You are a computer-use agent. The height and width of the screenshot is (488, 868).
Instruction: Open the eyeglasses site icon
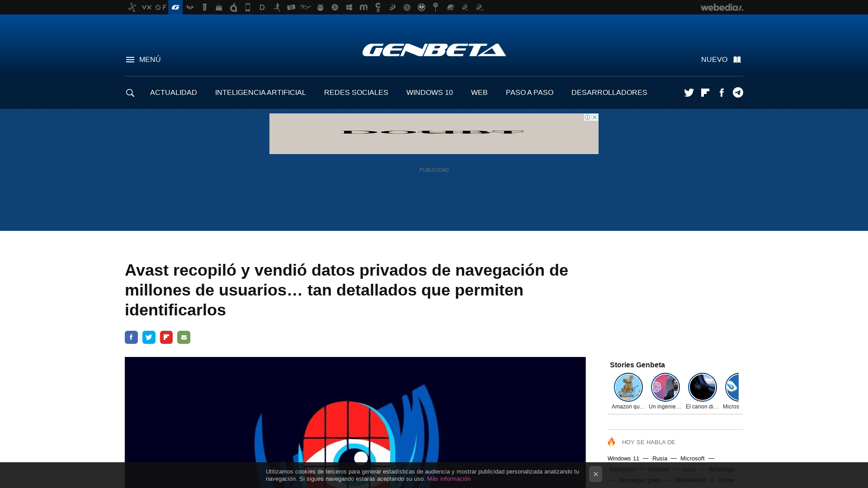(x=306, y=7)
